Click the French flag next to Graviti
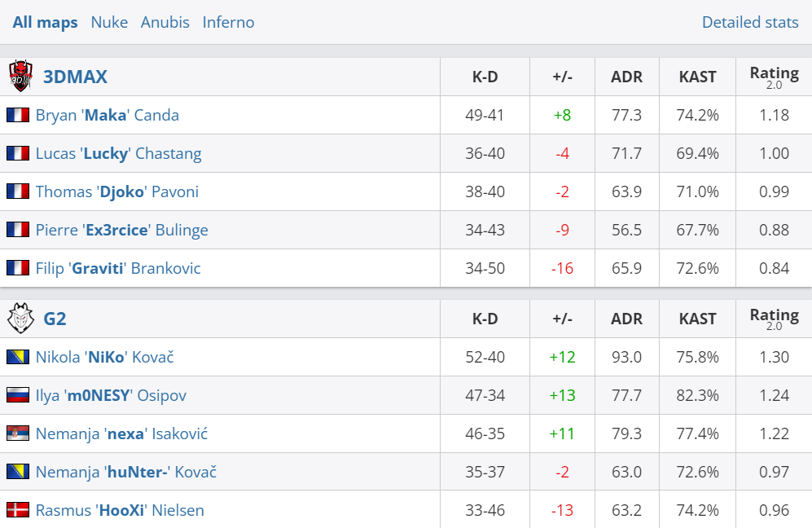 (x=18, y=268)
